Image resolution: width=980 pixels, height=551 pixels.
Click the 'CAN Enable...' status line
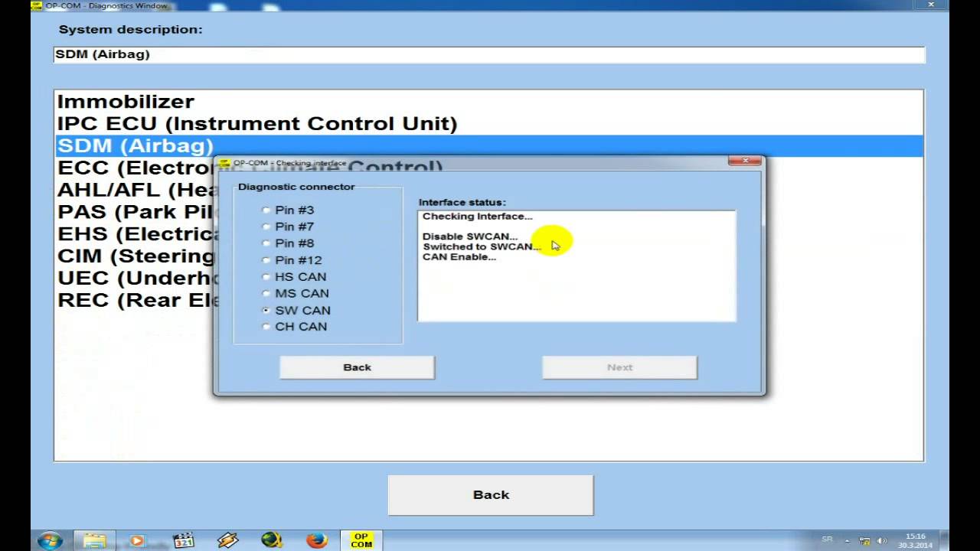click(459, 257)
